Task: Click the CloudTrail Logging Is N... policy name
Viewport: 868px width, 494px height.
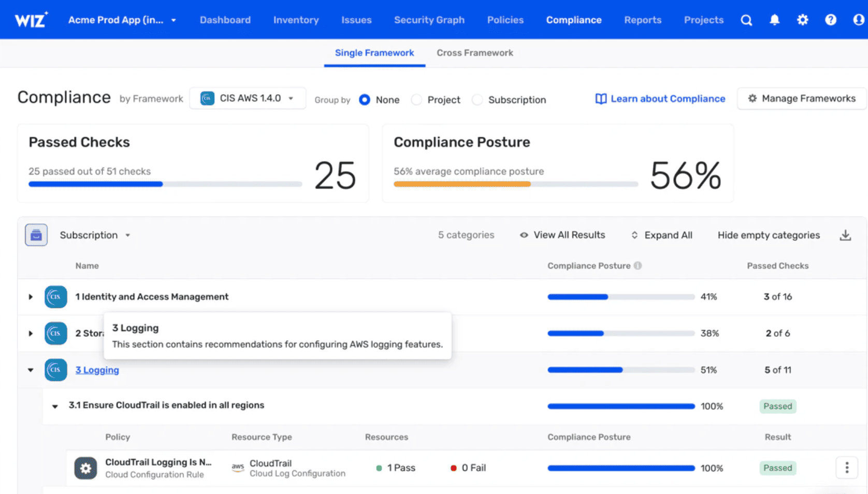Action: [158, 462]
